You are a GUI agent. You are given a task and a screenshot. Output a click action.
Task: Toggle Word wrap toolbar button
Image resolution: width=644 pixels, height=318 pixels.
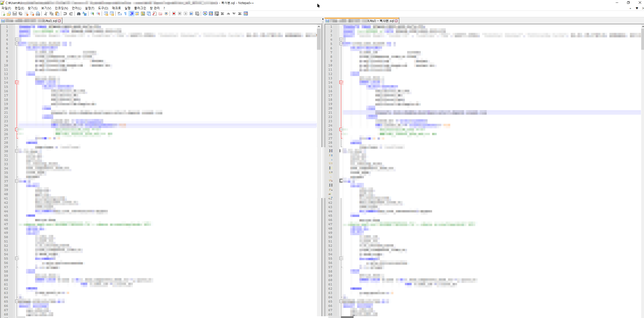[120, 14]
